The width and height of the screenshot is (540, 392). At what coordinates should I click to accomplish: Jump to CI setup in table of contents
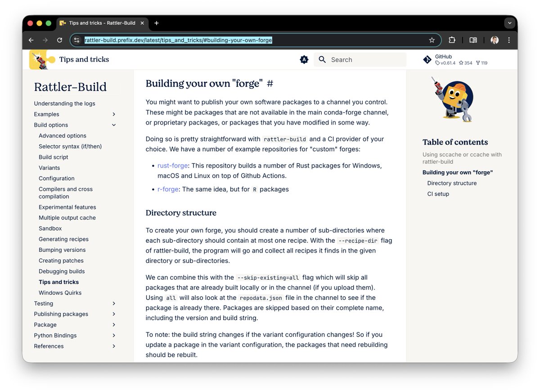438,194
